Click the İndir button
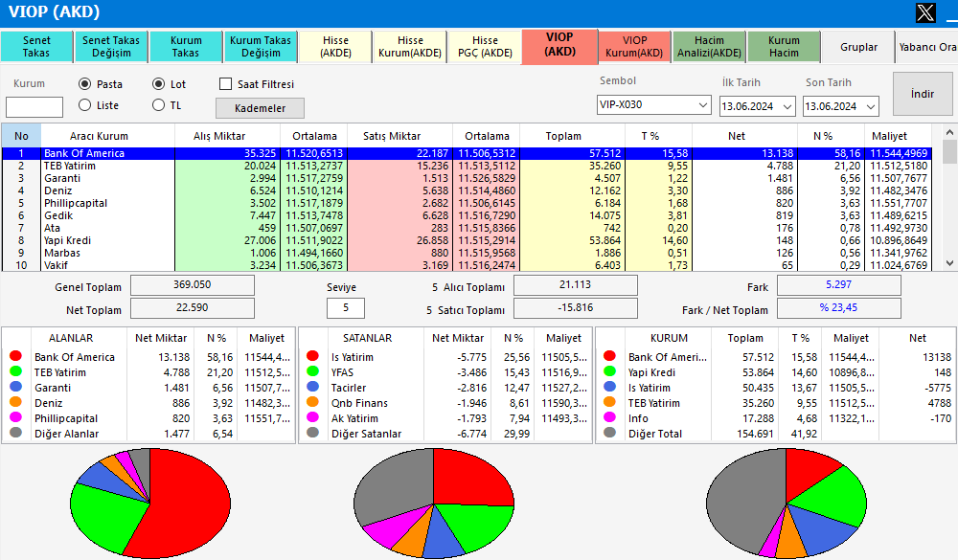This screenshot has height=560, width=958. pos(923,94)
